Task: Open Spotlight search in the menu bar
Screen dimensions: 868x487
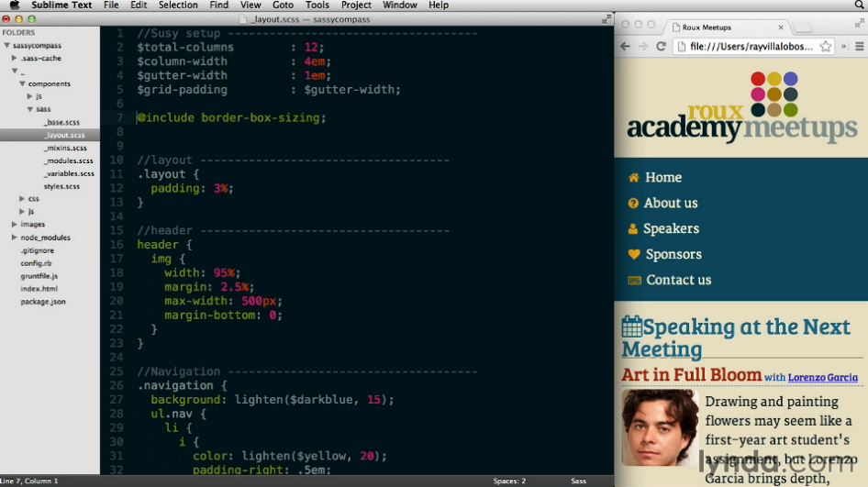Action: pos(859,5)
